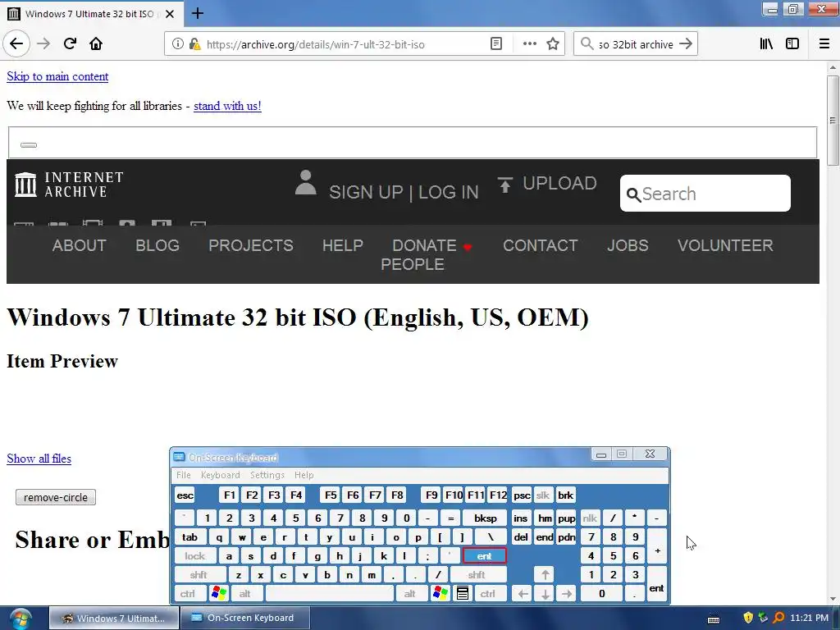
Task: Click the remove-circle button
Action: pyautogui.click(x=56, y=497)
